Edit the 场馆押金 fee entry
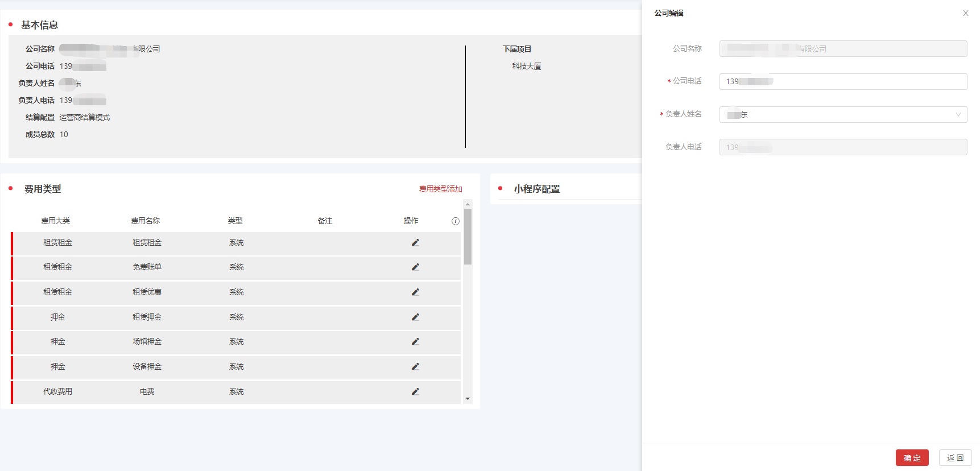Image resolution: width=980 pixels, height=471 pixels. click(415, 342)
